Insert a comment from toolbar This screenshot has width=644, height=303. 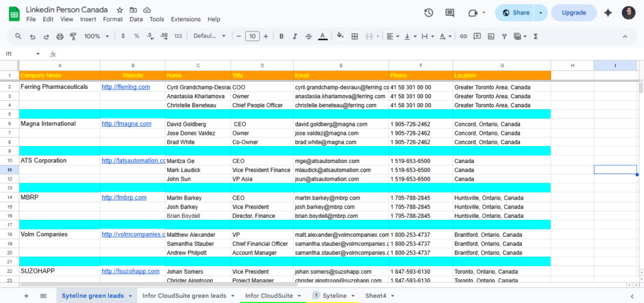point(477,36)
